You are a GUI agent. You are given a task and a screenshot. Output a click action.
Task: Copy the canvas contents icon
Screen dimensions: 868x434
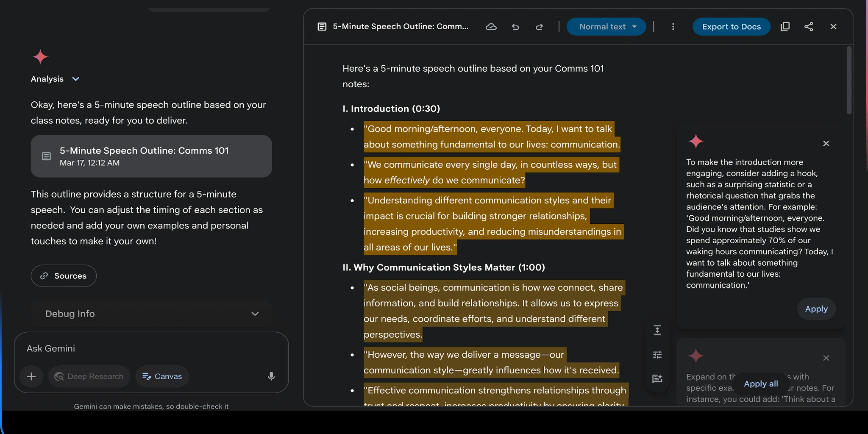[x=785, y=27]
